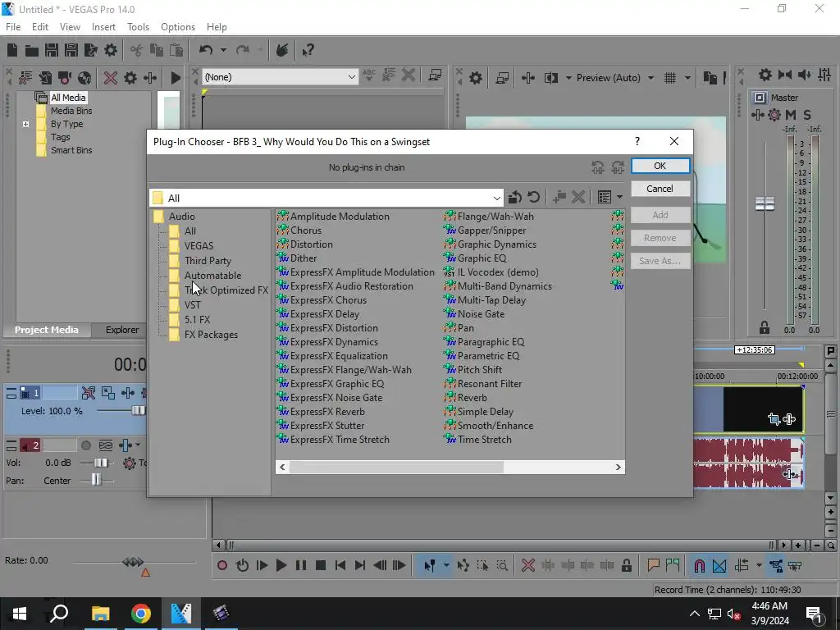Click the Up One Level folder icon in chooser
This screenshot has width=840, height=630.
pyautogui.click(x=515, y=197)
